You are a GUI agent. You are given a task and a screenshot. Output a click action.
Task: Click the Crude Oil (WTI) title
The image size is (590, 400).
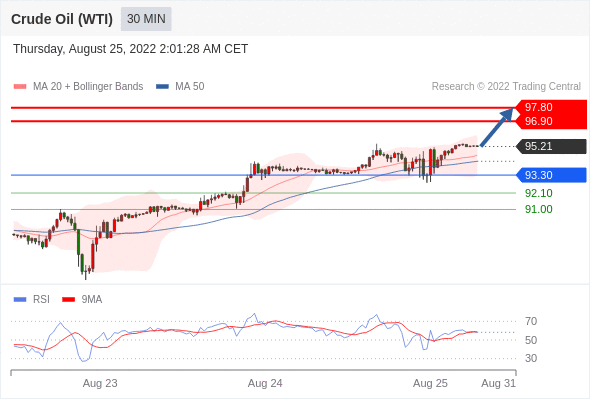pyautogui.click(x=62, y=19)
